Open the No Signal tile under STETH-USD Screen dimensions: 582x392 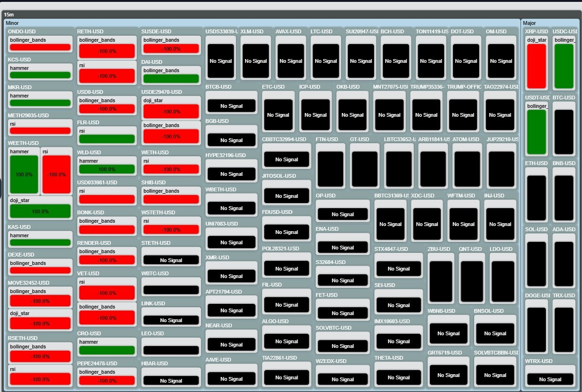click(x=171, y=260)
